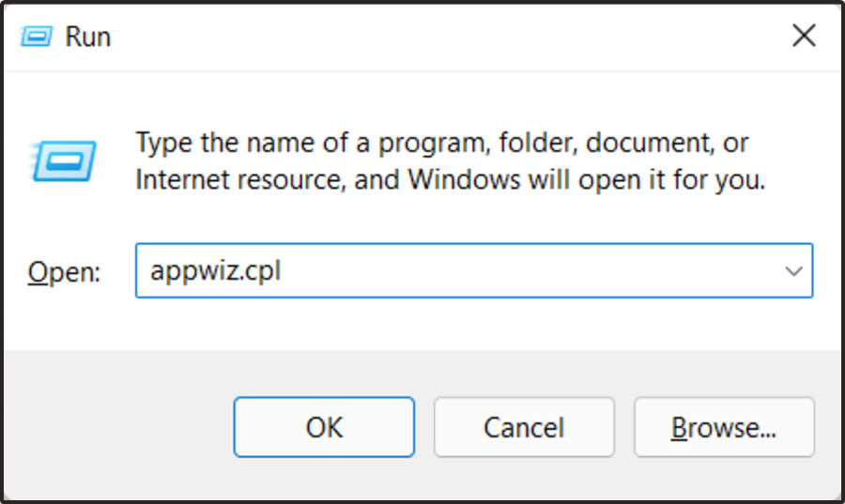Screen dimensions: 845x504
Task: Click the empty title bar area
Action: (x=422, y=37)
